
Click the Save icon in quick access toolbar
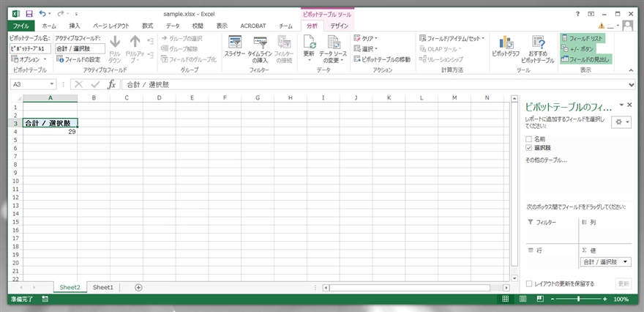coord(29,14)
